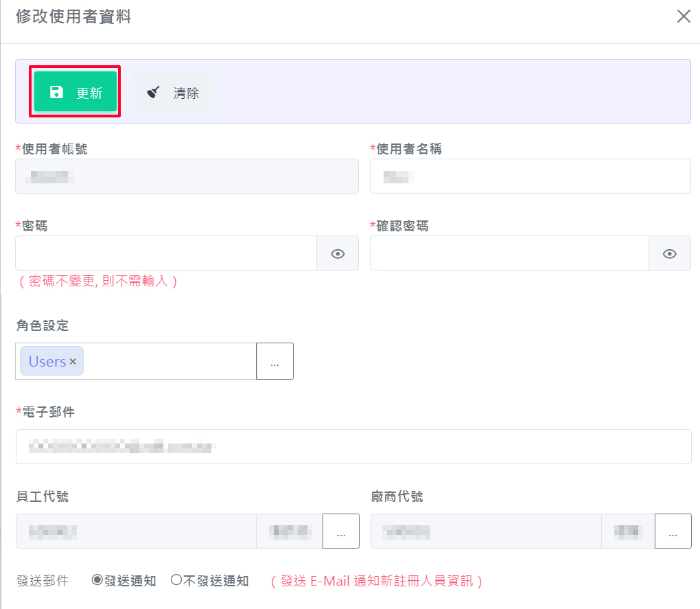Click the 清除 broom button
Image resolution: width=700 pixels, height=609 pixels.
(x=172, y=92)
